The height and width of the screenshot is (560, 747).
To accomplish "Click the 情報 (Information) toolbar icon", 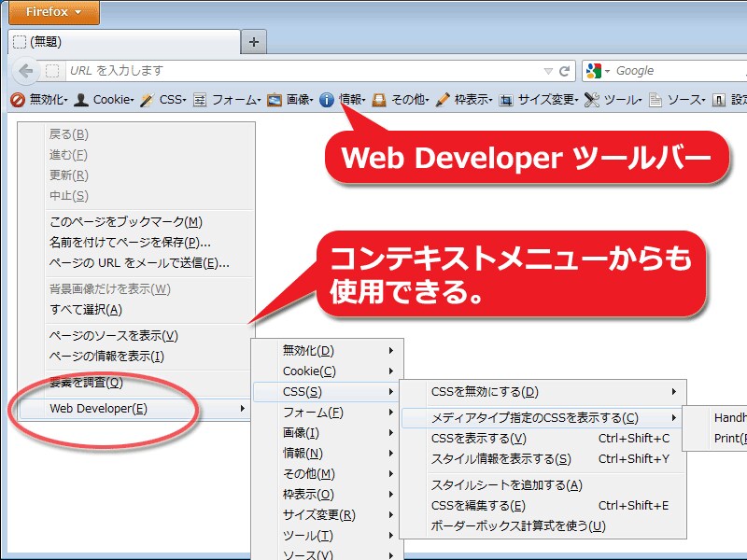I will [x=326, y=99].
